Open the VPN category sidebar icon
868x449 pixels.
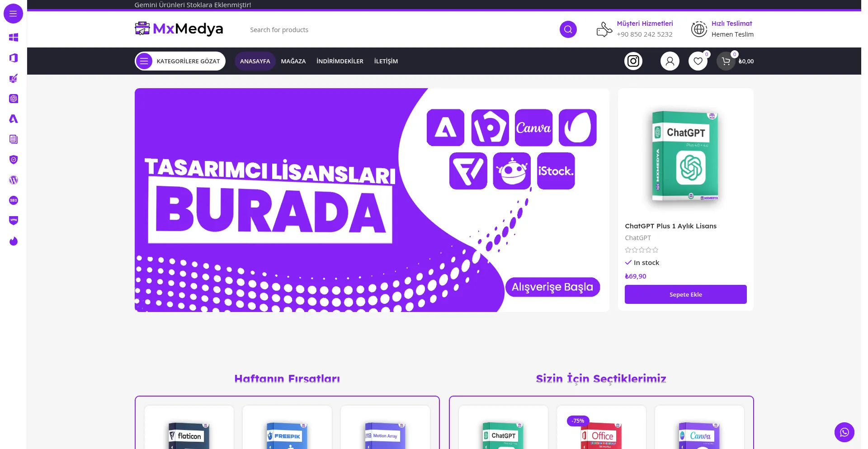tap(14, 221)
